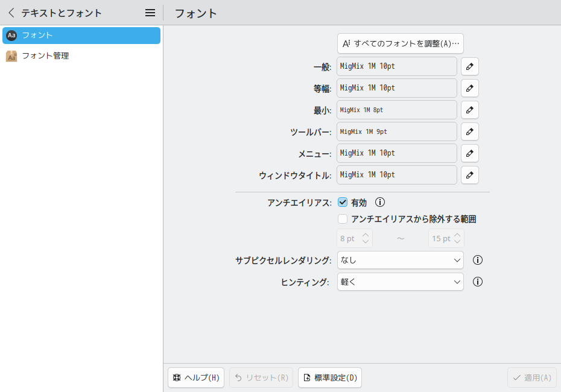Open the ヒンティング dropdown
The image size is (561, 392).
tap(400, 282)
